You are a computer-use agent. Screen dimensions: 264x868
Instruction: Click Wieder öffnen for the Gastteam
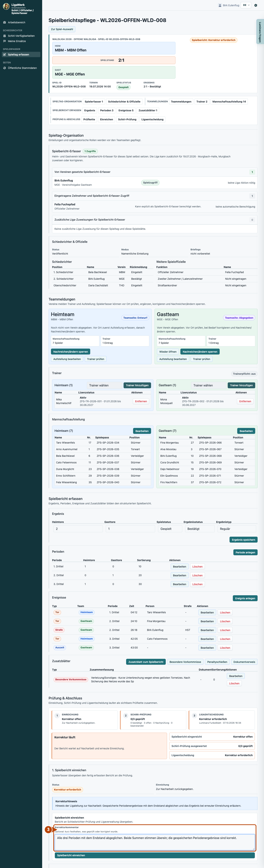(168, 352)
